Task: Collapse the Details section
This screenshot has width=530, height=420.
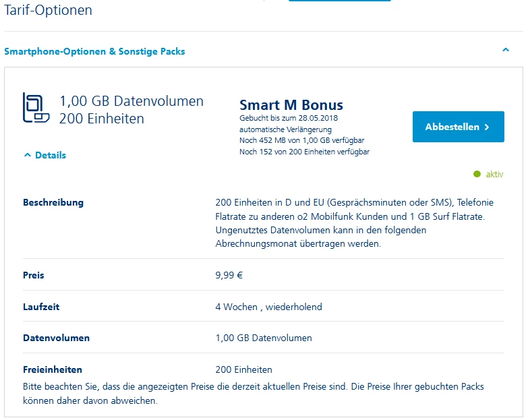Action: tap(45, 155)
